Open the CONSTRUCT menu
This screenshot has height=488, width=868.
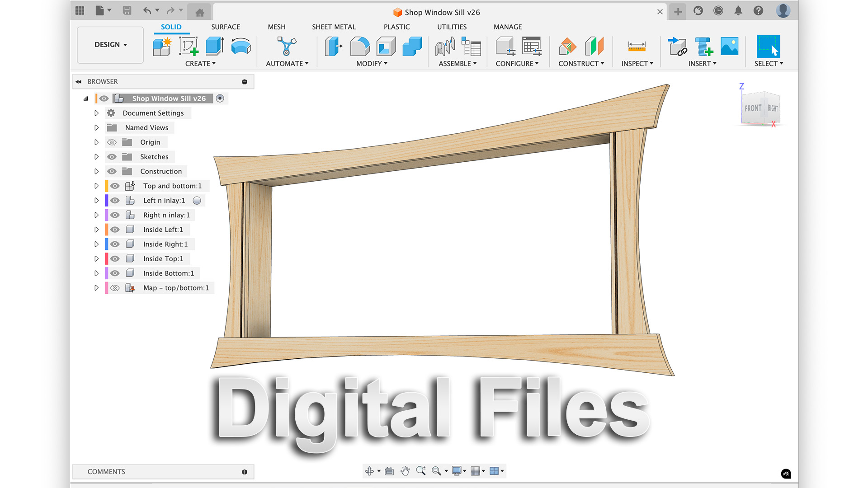pos(581,64)
